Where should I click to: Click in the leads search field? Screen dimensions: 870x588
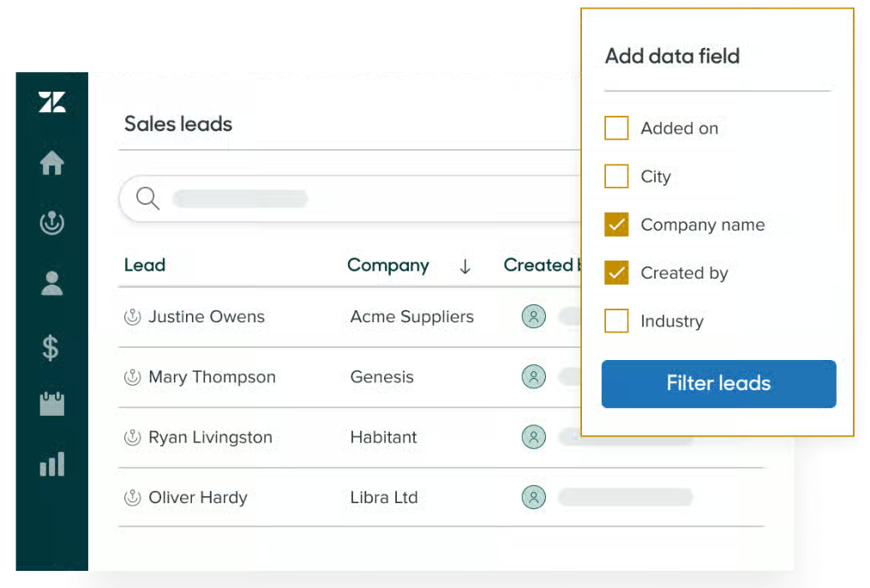point(351,199)
